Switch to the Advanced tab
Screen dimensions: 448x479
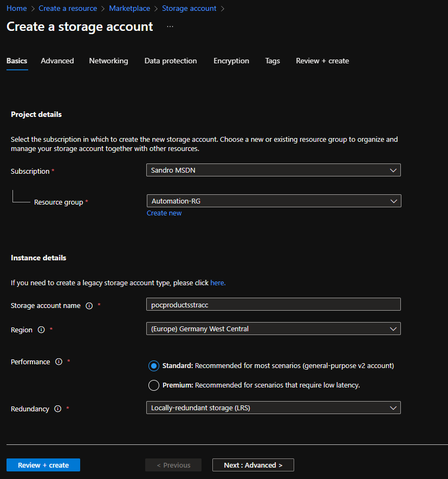pyautogui.click(x=57, y=61)
